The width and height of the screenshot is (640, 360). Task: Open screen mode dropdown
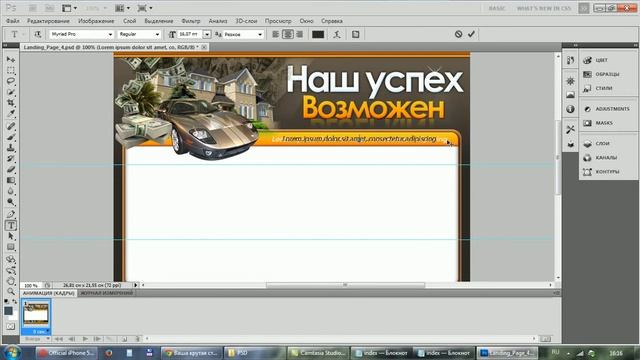click(x=144, y=8)
